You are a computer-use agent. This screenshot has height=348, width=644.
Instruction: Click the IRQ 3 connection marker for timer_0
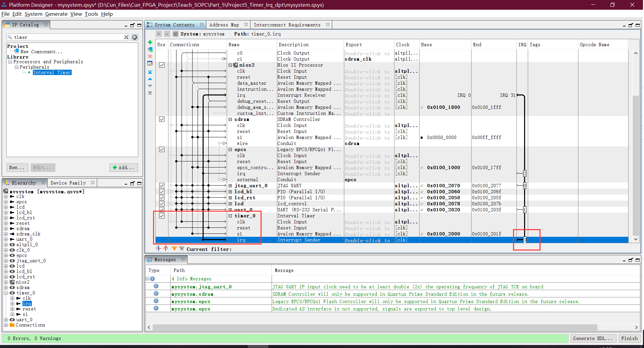pyautogui.click(x=525, y=240)
